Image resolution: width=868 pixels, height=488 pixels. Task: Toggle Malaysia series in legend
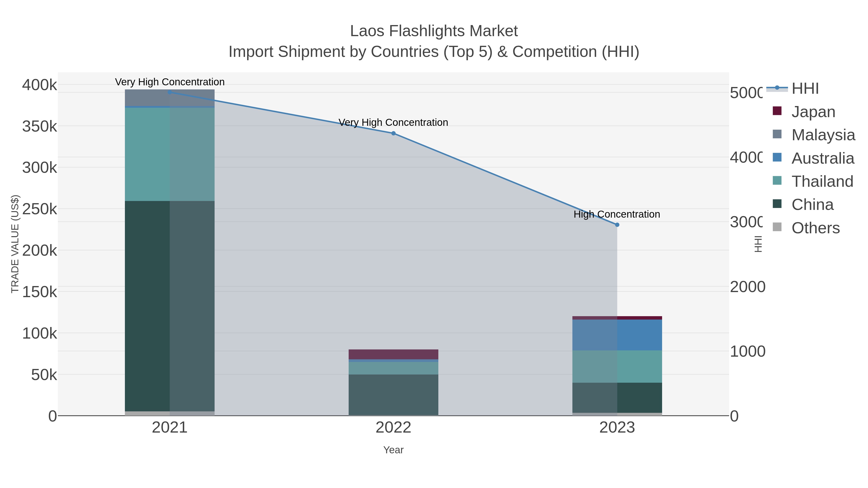[814, 135]
